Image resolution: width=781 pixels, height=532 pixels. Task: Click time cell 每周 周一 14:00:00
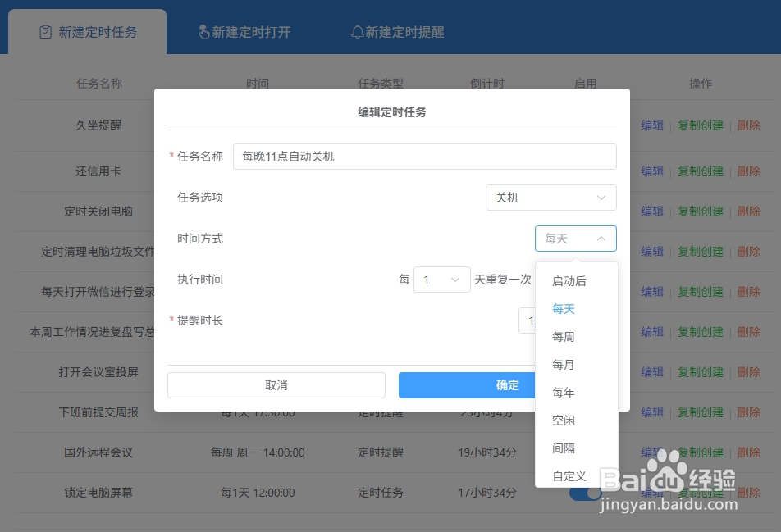pos(258,452)
